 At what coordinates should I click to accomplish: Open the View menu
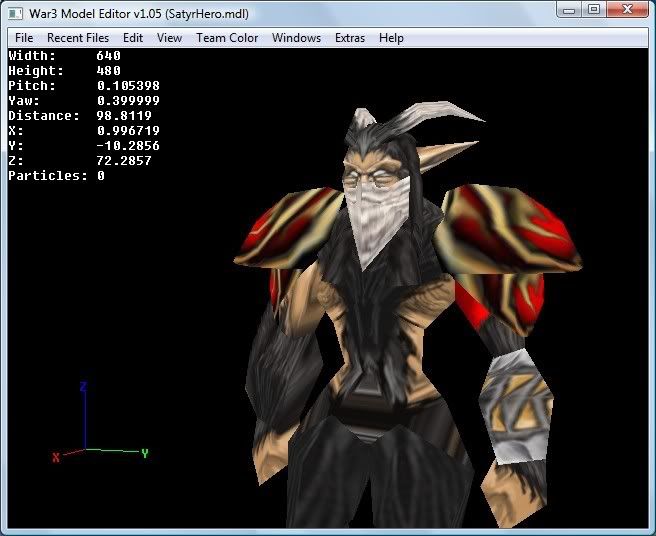pos(169,38)
